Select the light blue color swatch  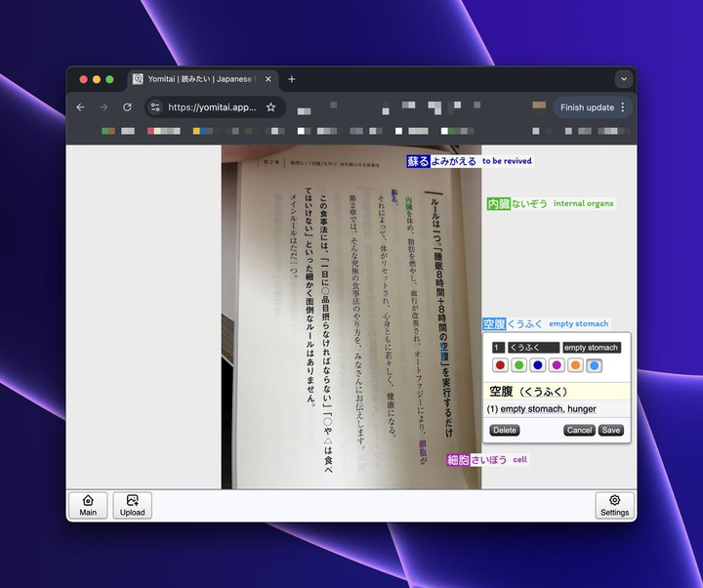tap(595, 365)
